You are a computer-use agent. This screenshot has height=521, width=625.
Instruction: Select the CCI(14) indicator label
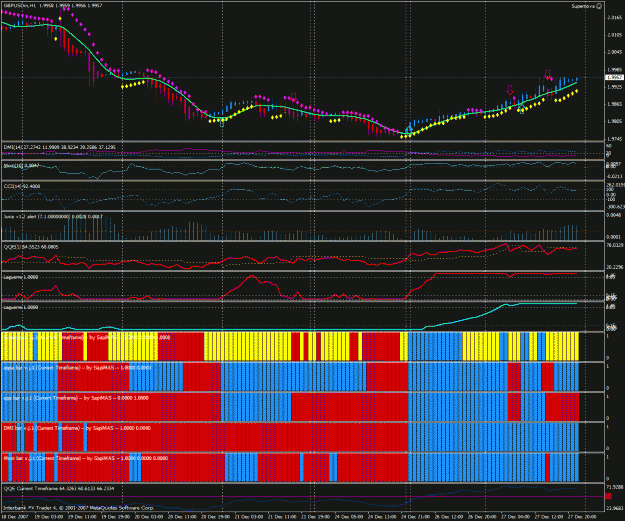click(22, 186)
